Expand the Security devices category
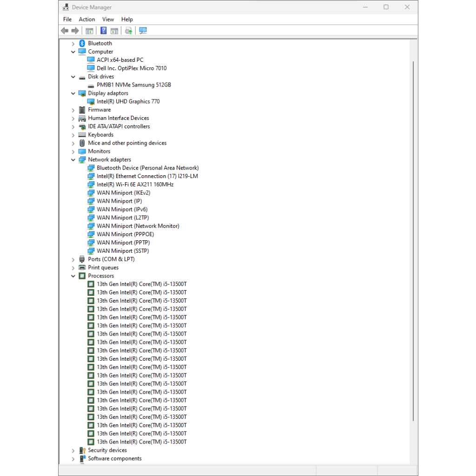This screenshot has height=476, width=476. coord(73,450)
